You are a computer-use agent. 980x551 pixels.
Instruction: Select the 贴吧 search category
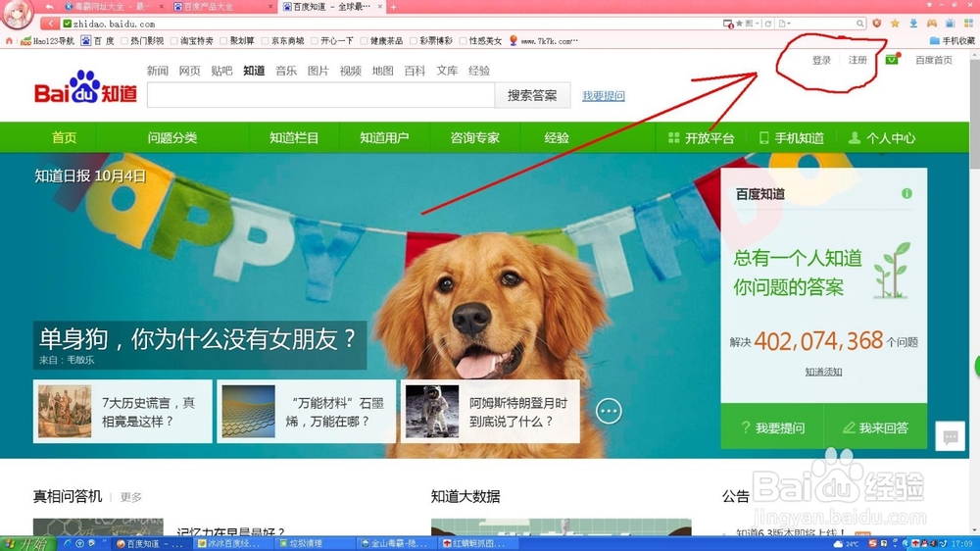(221, 71)
